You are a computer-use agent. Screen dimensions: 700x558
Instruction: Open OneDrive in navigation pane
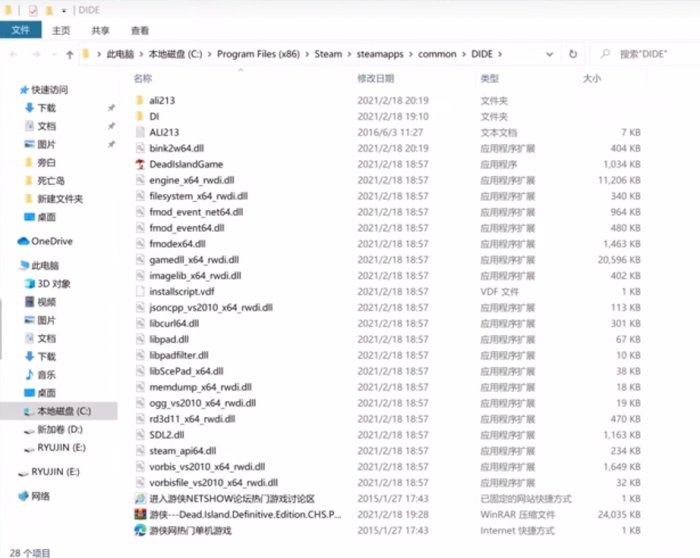click(x=51, y=242)
